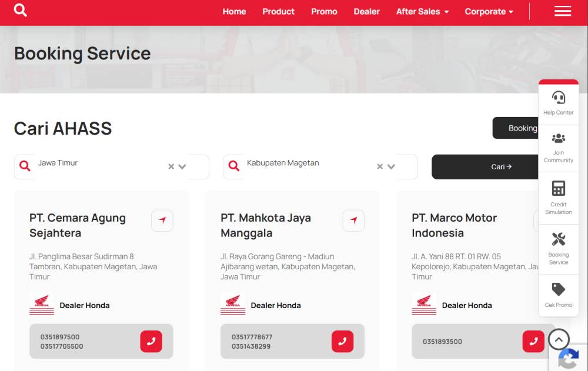Click the black Booking button
Image resolution: width=588 pixels, height=371 pixels.
pos(516,128)
